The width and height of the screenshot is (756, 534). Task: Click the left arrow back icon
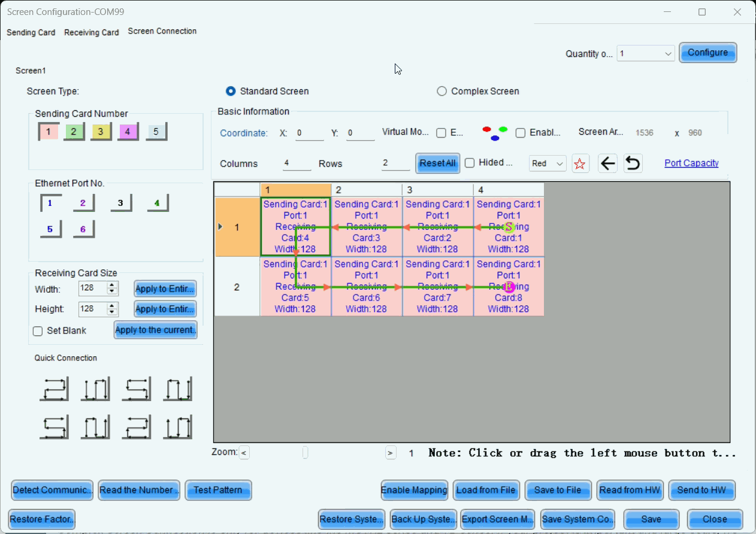coord(607,163)
